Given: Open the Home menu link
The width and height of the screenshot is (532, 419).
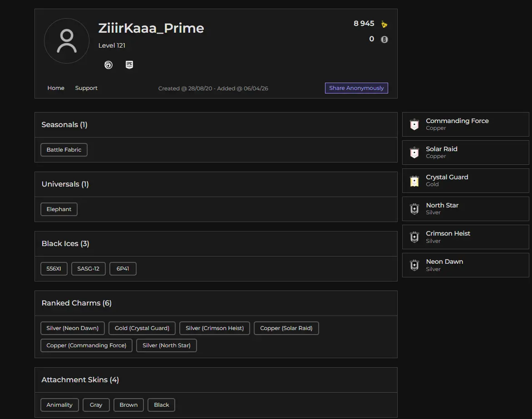Looking at the screenshot, I should point(56,88).
